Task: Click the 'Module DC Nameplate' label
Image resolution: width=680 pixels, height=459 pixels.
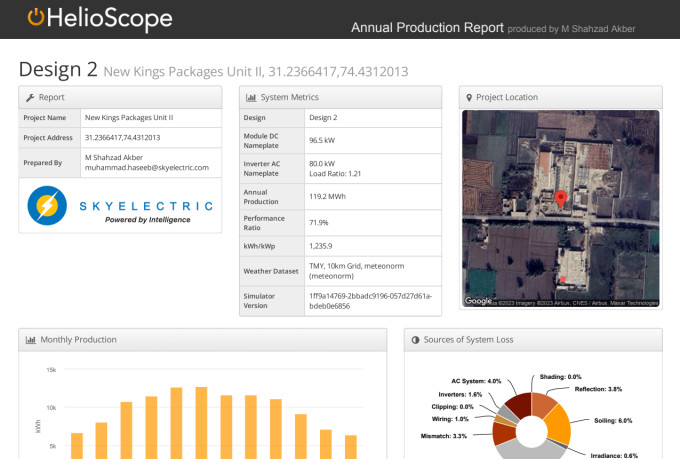Action: point(261,141)
